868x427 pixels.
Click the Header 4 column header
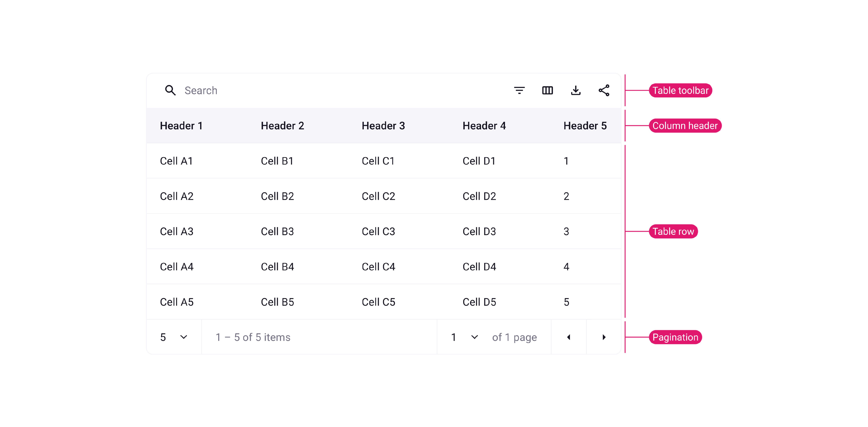484,126
